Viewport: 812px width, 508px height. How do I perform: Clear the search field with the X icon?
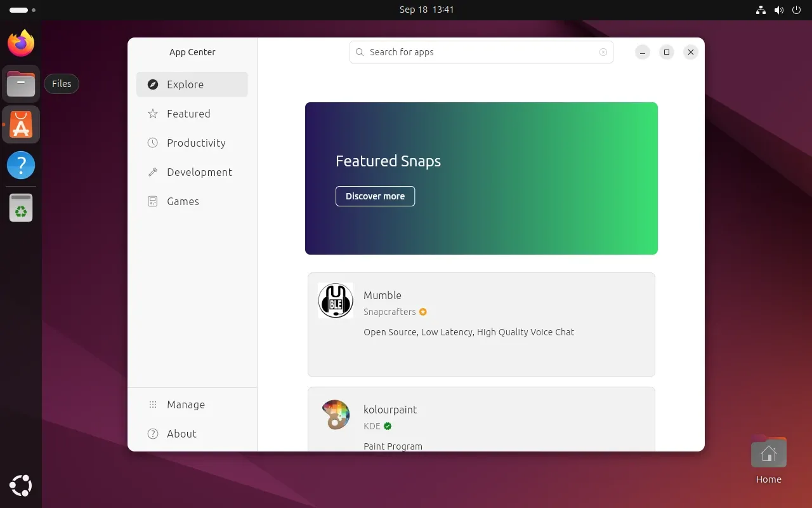[x=603, y=52]
